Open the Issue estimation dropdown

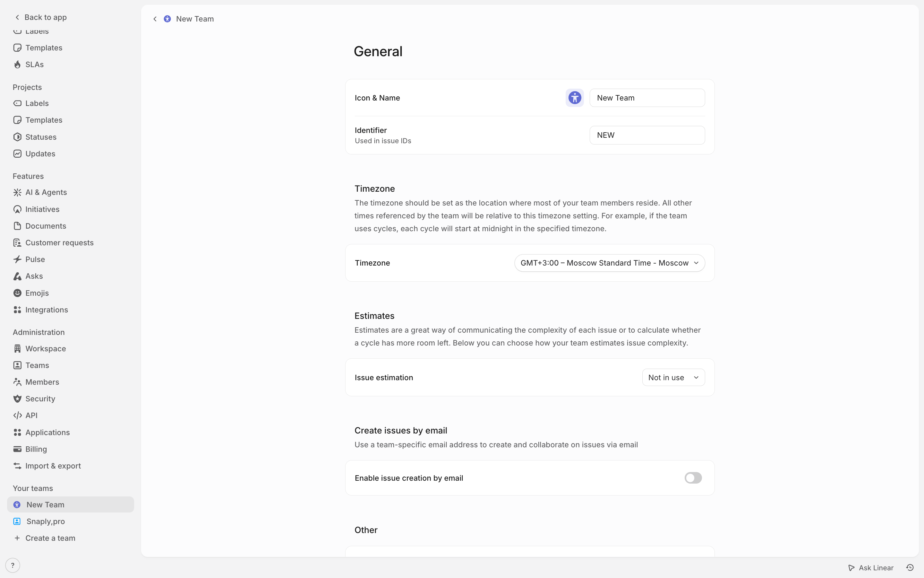coord(673,377)
